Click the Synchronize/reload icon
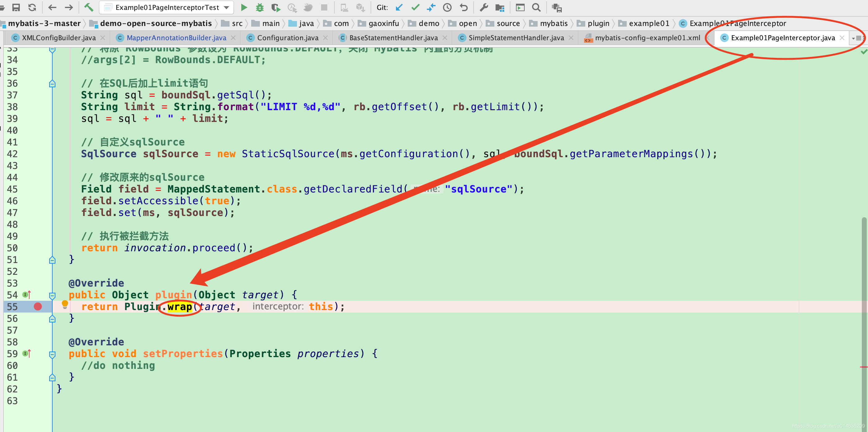The height and width of the screenshot is (432, 868). [x=32, y=7]
